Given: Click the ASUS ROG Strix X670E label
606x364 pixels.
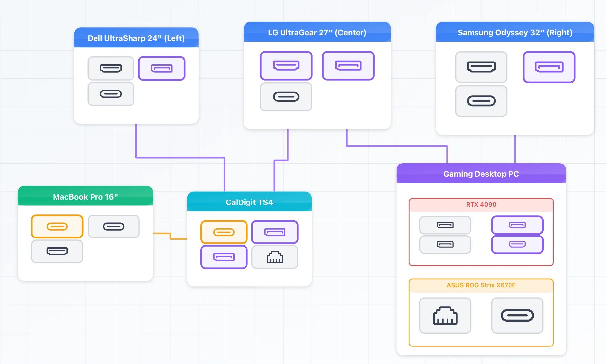Looking at the screenshot, I should click(481, 285).
